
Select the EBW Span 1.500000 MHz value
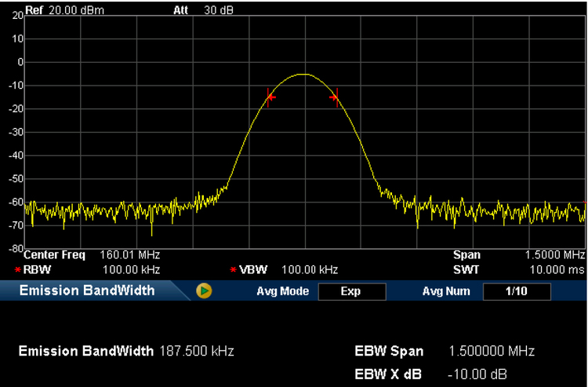click(x=492, y=351)
